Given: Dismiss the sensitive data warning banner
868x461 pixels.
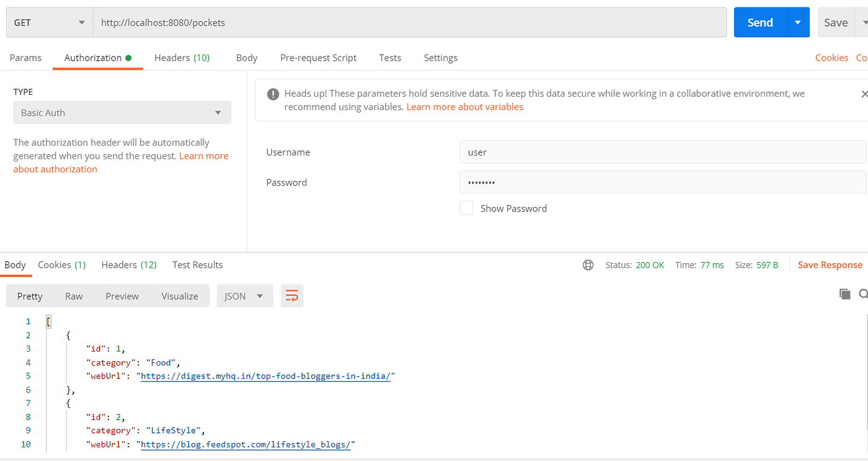Looking at the screenshot, I should coord(864,94).
